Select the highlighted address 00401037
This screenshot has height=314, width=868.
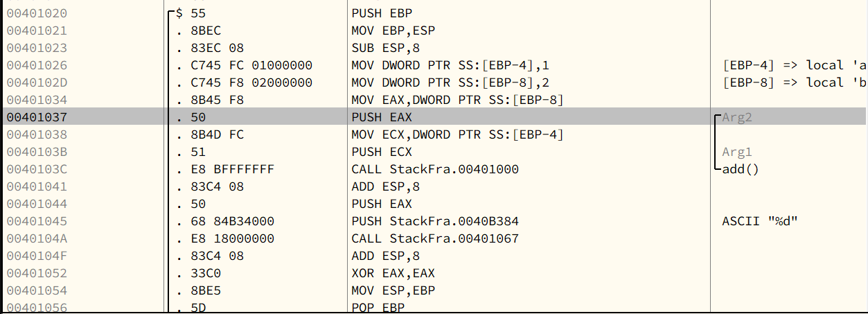pos(37,117)
